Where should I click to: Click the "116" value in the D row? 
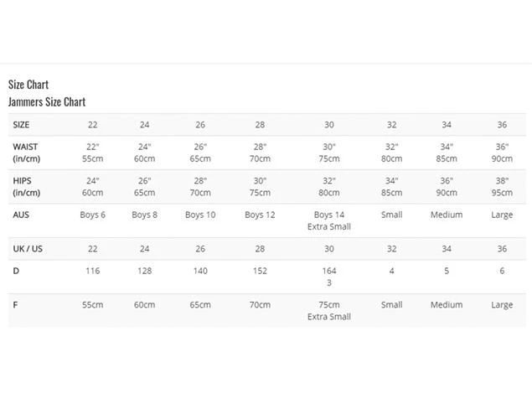tap(92, 271)
